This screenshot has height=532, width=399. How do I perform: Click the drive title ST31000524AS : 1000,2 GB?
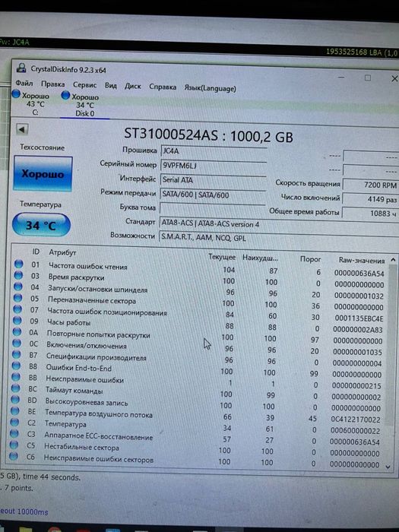[208, 135]
